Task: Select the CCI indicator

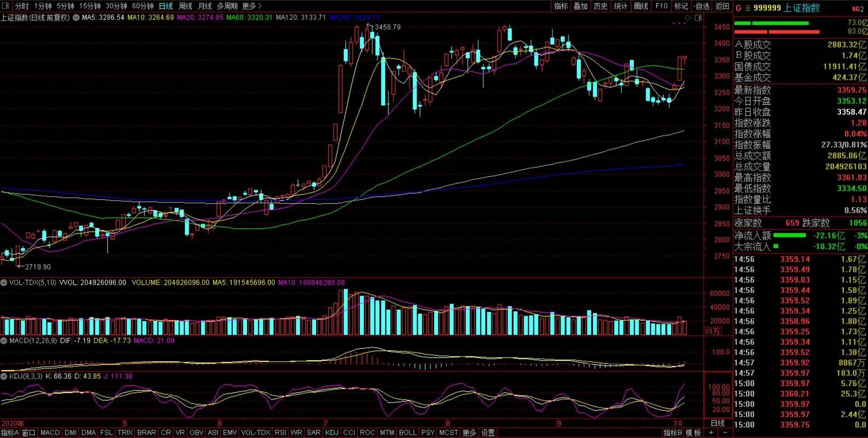Action: (x=349, y=433)
